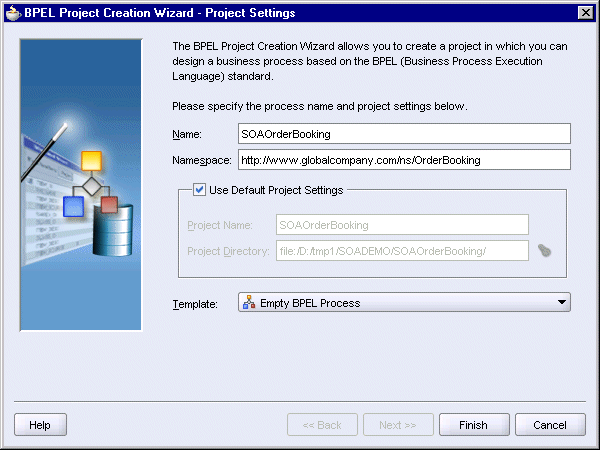Click the project directory browse icon
The image size is (600, 450).
click(544, 251)
